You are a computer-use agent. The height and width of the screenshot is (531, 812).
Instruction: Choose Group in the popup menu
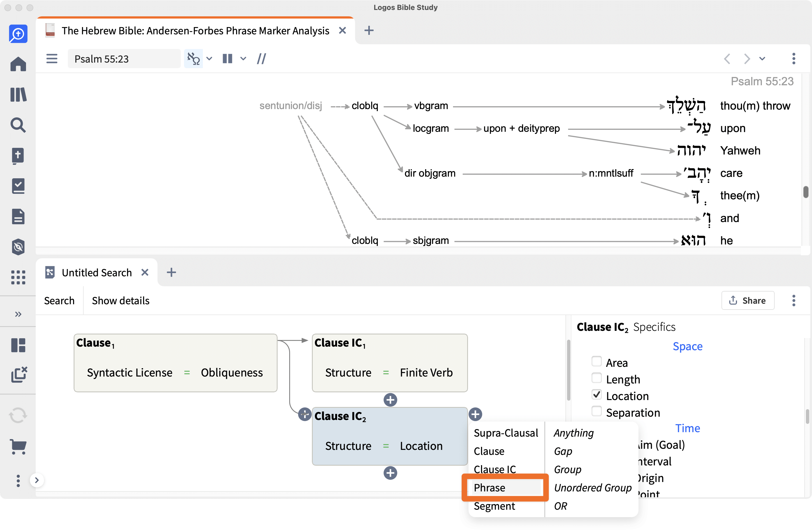pos(567,469)
